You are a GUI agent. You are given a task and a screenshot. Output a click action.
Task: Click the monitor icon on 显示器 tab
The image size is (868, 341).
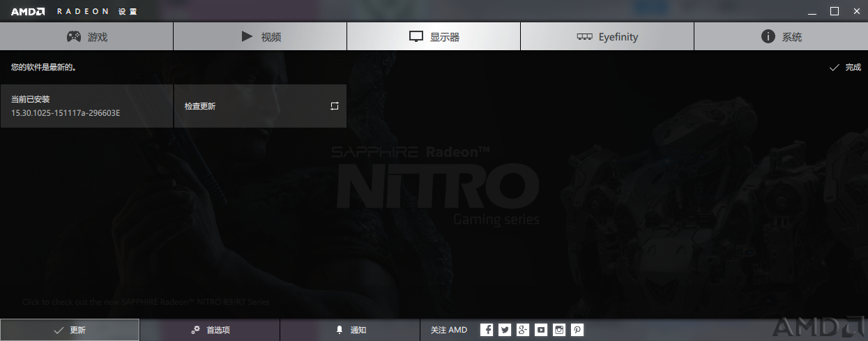tap(416, 37)
